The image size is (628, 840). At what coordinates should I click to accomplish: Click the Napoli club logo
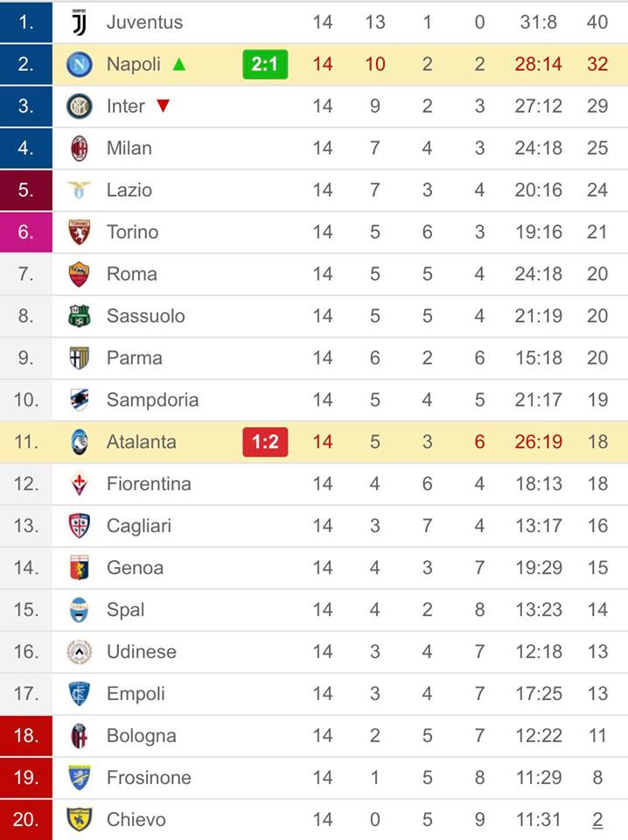[x=80, y=64]
